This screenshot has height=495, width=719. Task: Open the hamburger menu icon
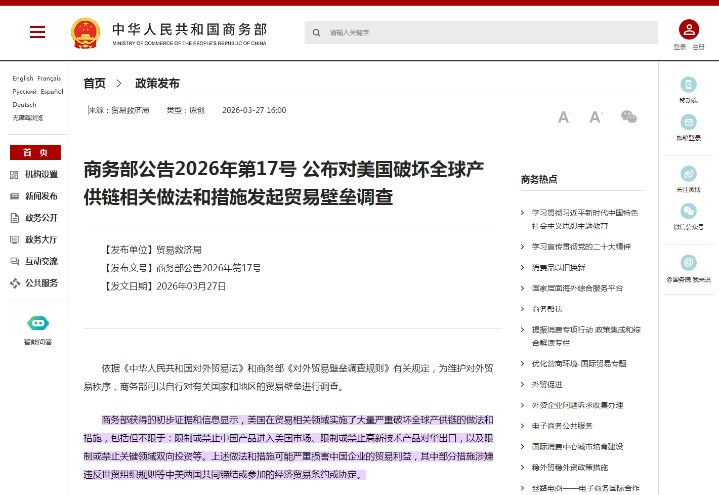(x=37, y=32)
